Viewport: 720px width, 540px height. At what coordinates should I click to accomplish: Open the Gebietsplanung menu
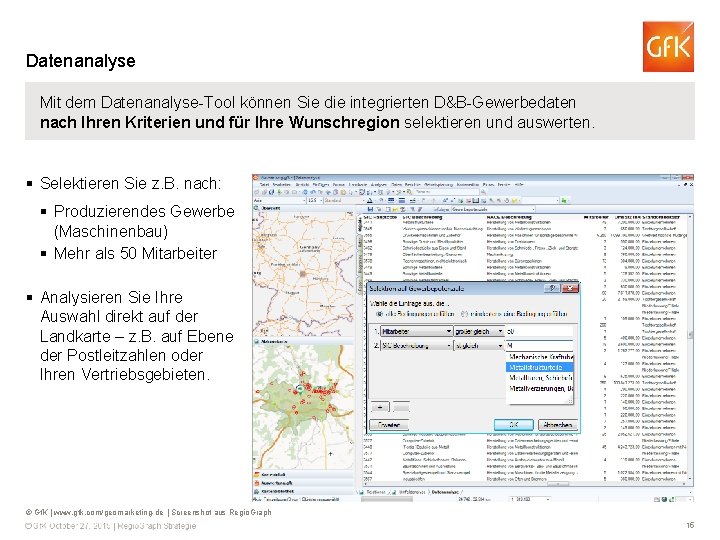pyautogui.click(x=439, y=185)
